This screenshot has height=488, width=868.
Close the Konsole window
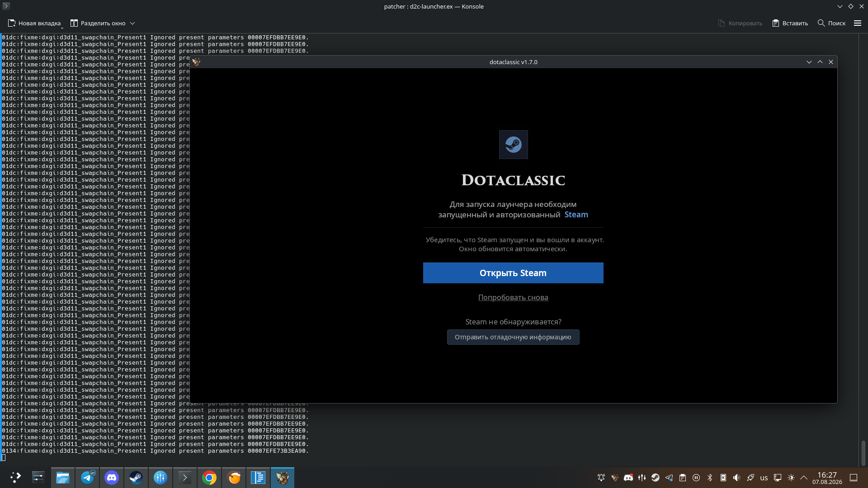pyautogui.click(x=862, y=6)
